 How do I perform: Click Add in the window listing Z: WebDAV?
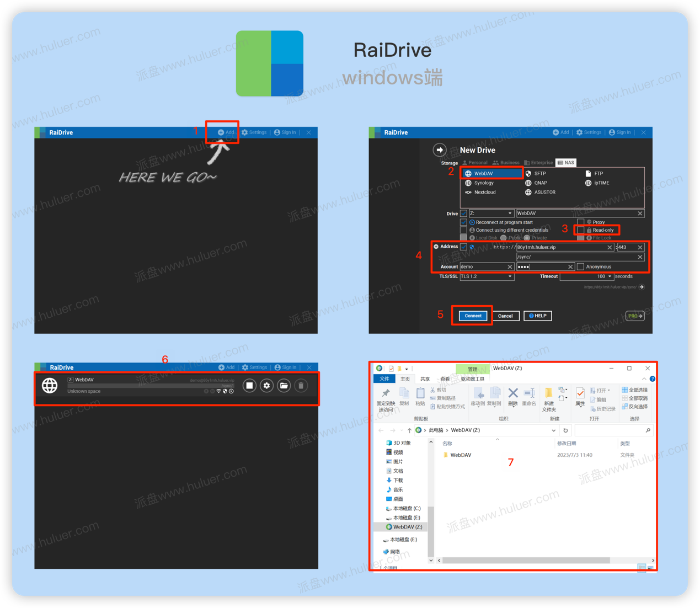227,367
